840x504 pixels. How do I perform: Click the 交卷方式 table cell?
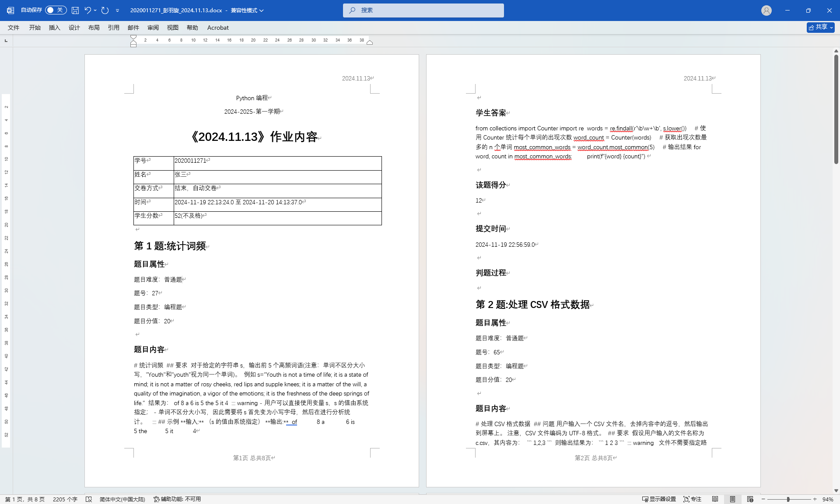154,191
